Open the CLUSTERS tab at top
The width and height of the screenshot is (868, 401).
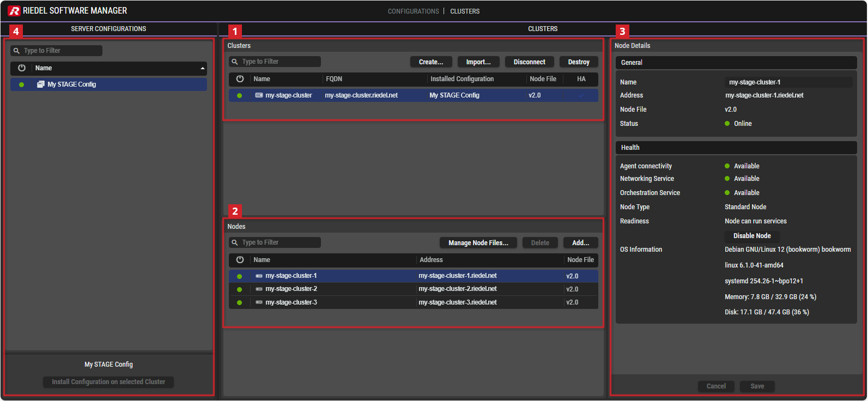pyautogui.click(x=465, y=11)
